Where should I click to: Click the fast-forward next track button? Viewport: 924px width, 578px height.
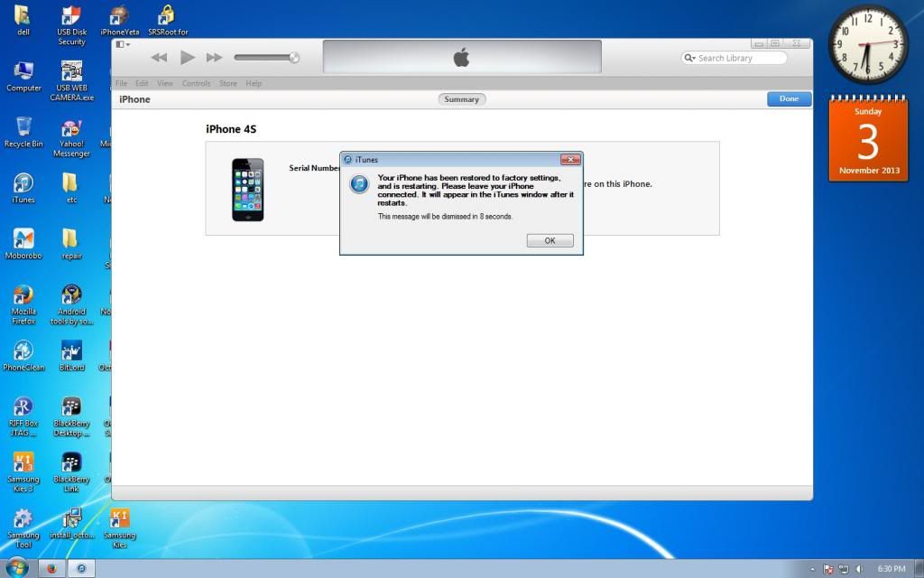point(214,58)
